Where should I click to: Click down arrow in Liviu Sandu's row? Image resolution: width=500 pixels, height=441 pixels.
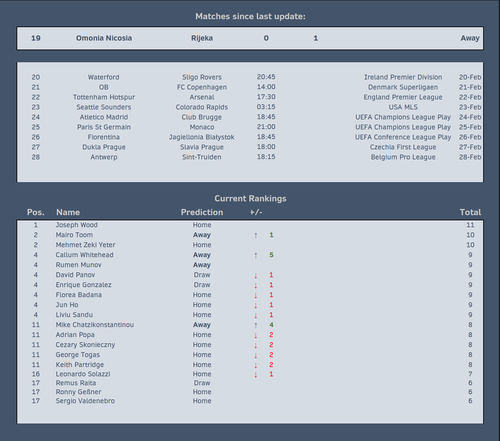[256, 315]
